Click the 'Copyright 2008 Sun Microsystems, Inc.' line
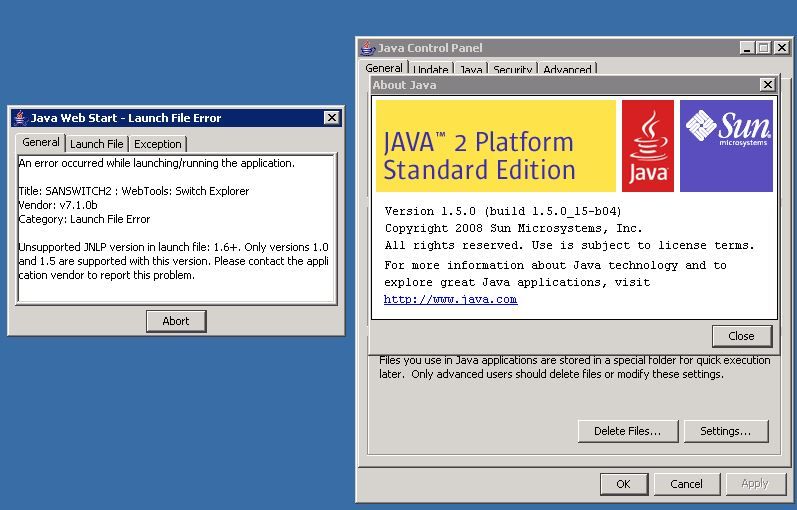Screen dimensions: 797x510 click(513, 228)
